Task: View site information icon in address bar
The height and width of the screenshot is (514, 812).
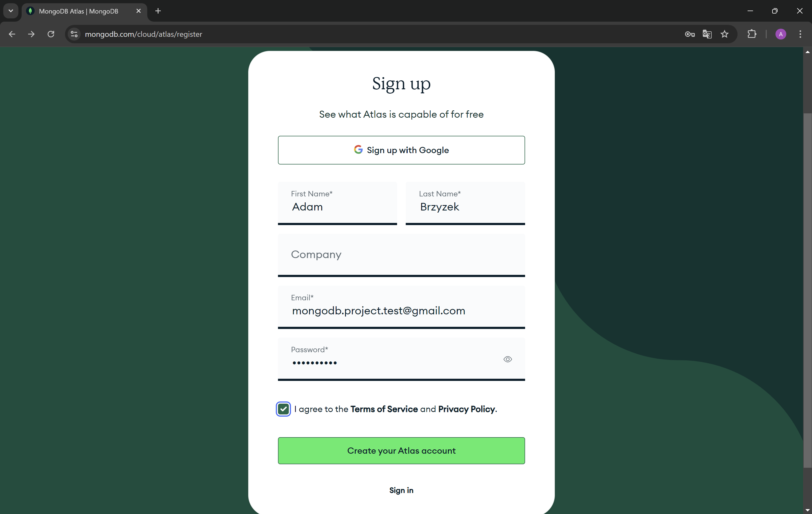Action: pos(74,34)
